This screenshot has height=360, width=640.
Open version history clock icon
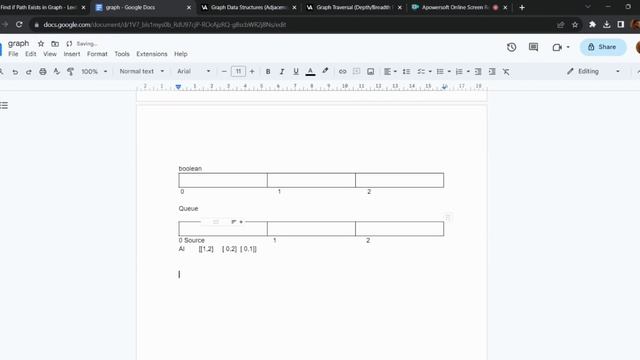point(511,47)
